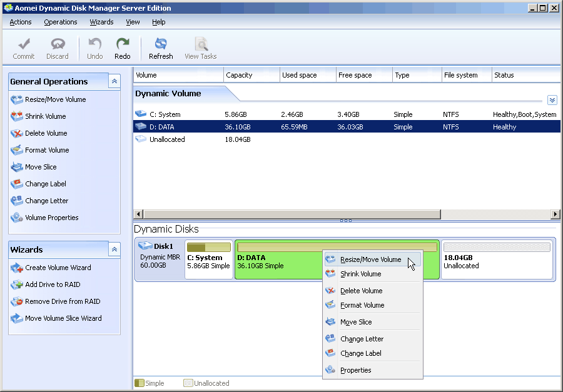Launch Create Volume Wizard from sidebar

[x=58, y=268]
